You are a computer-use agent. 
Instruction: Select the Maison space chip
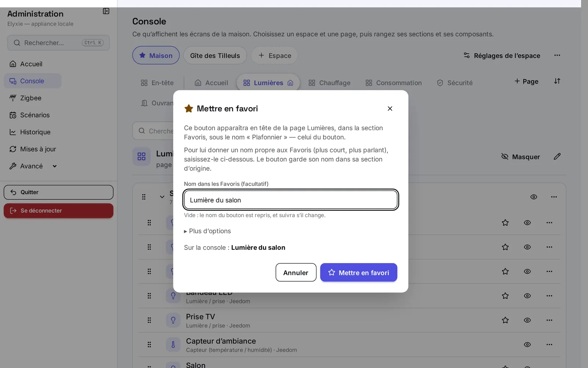pos(156,55)
